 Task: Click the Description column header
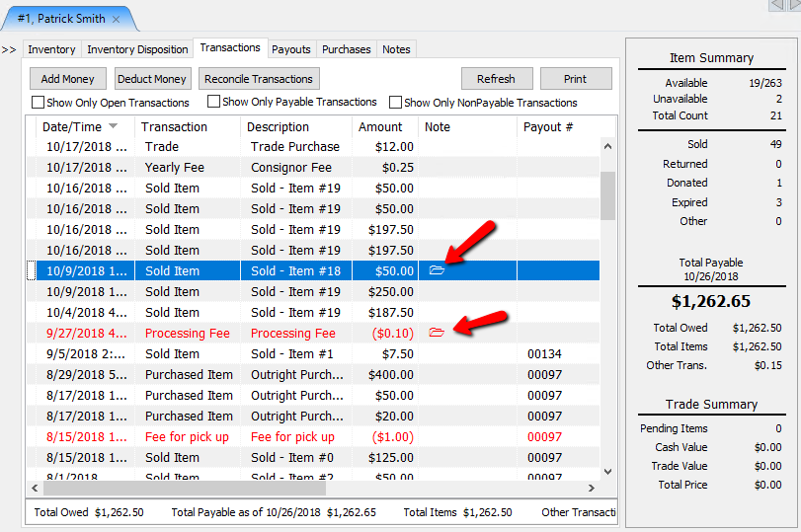tap(295, 126)
